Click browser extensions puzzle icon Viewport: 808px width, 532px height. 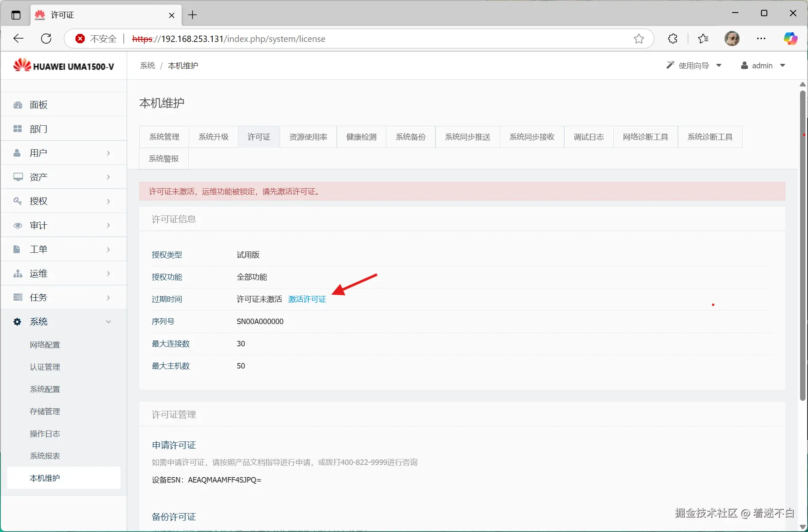click(x=672, y=39)
